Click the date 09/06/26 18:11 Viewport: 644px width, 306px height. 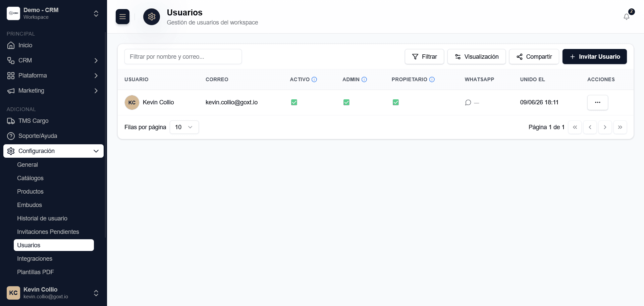click(x=539, y=102)
